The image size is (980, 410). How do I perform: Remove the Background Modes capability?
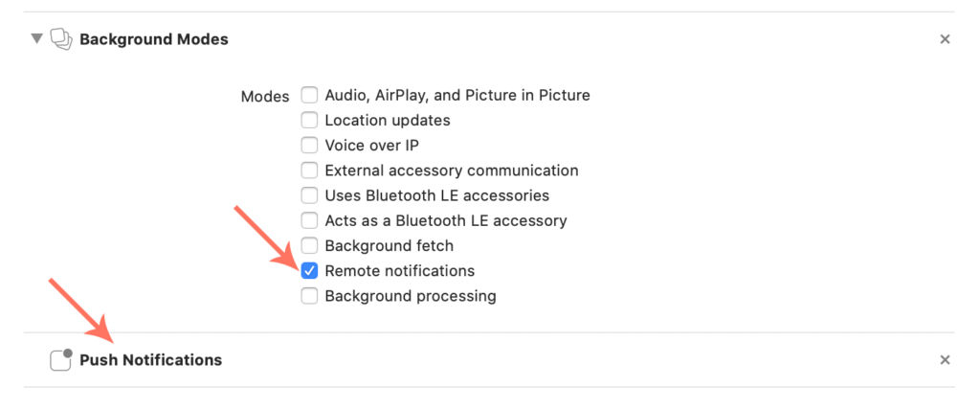tap(945, 39)
